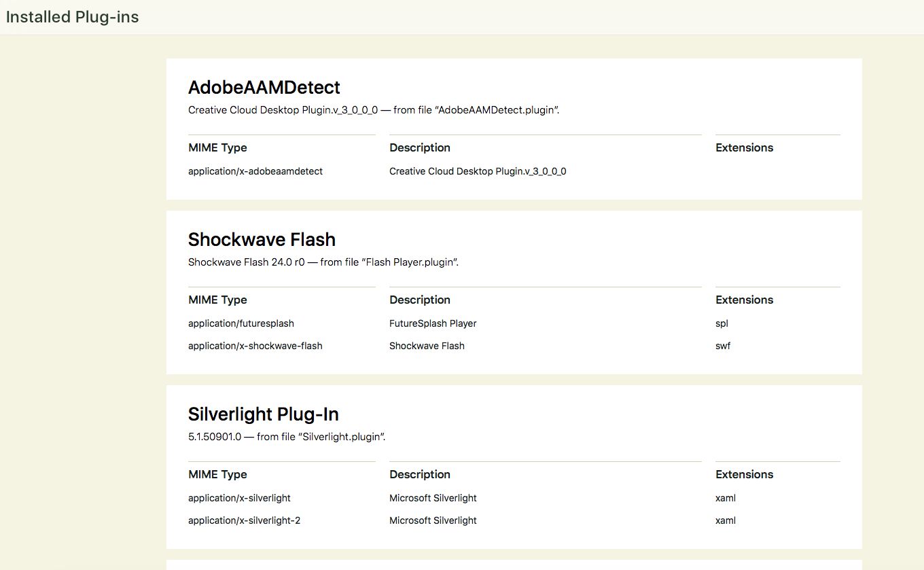
Task: Click Microsoft Silverlight description for application/x-silverlight
Action: (433, 498)
